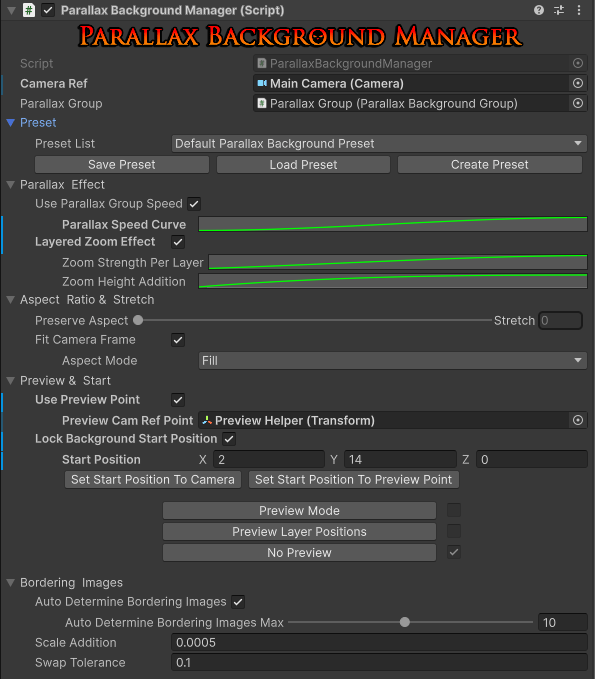Open the component help reference icon

539,10
